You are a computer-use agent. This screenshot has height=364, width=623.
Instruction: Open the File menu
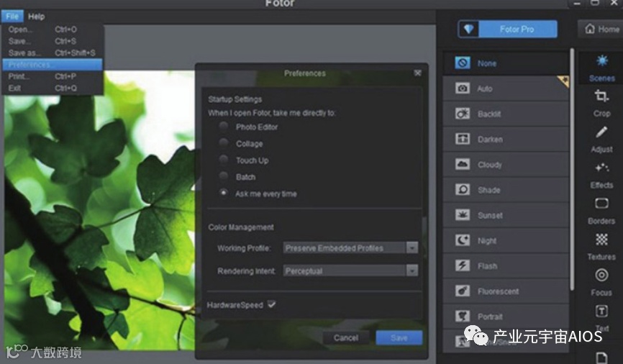click(x=12, y=17)
